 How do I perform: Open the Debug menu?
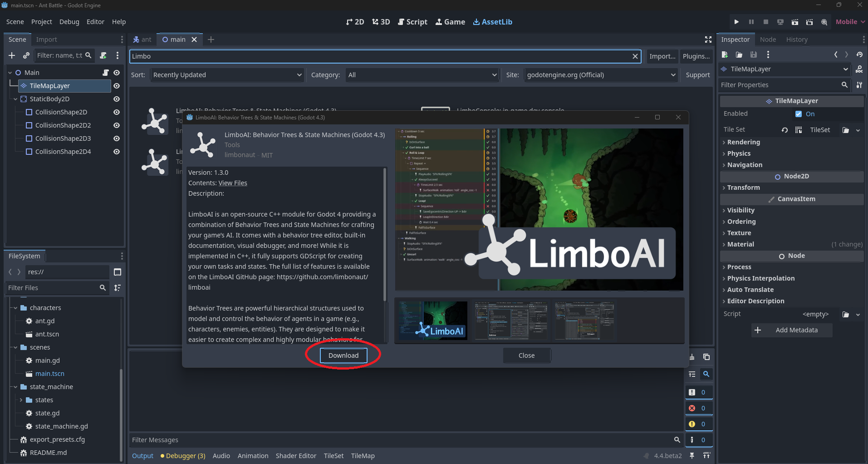(x=69, y=22)
